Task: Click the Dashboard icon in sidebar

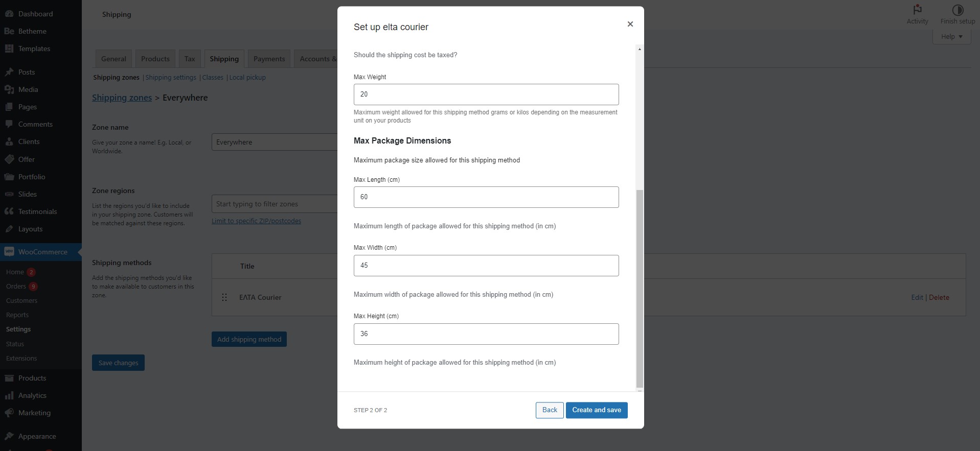Action: tap(9, 14)
